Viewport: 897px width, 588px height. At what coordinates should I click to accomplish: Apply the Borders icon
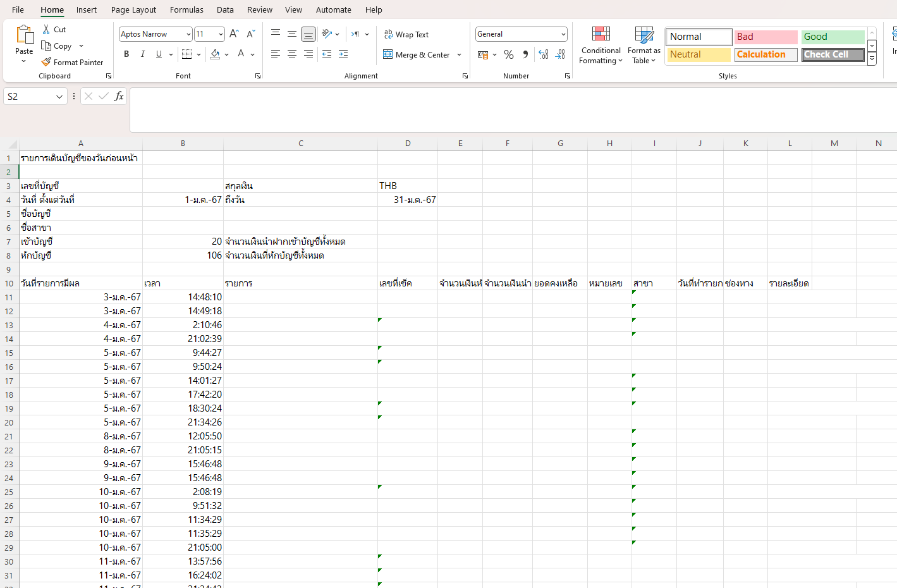187,54
